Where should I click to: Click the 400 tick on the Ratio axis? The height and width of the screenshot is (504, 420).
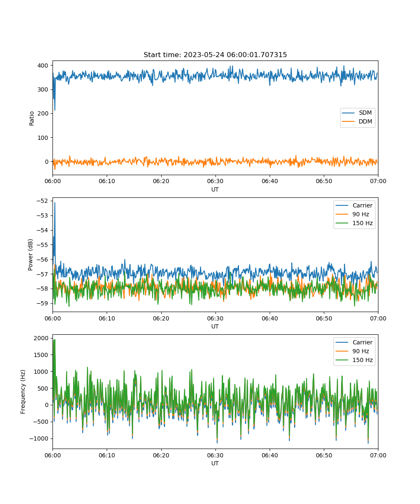point(44,66)
